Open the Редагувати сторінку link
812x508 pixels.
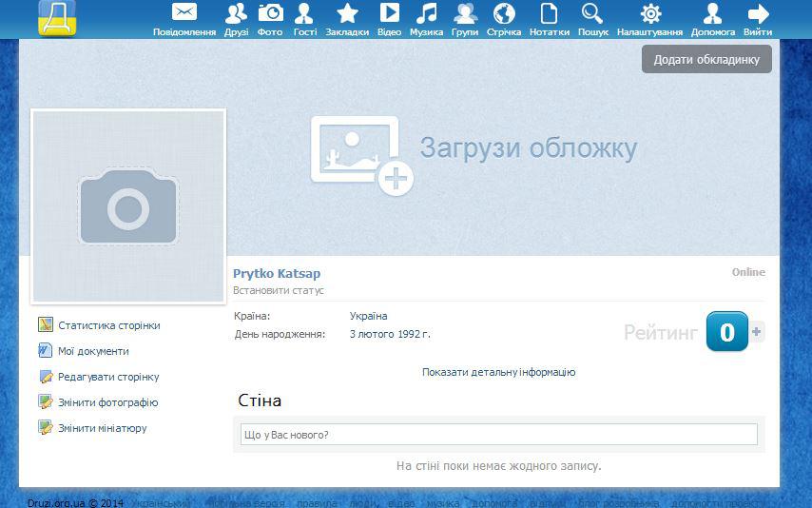(x=108, y=377)
